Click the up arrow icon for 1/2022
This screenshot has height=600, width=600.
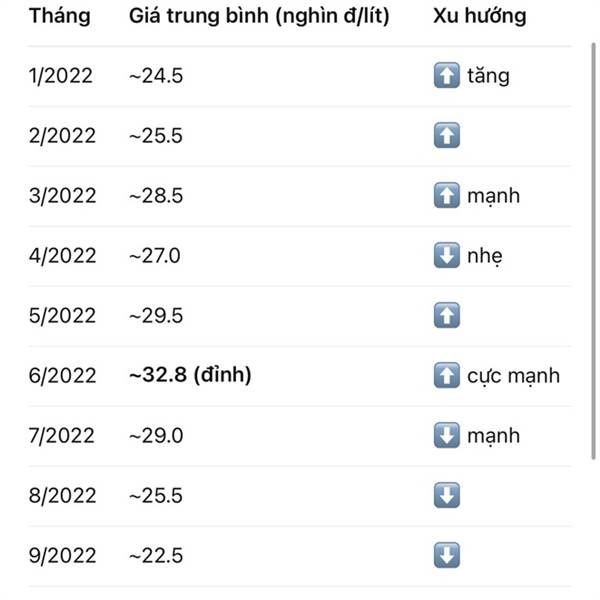coord(447,76)
